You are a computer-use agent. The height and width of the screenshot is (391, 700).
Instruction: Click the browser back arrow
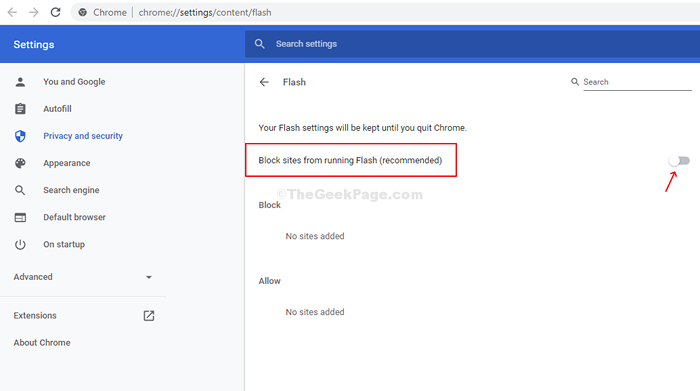point(12,12)
